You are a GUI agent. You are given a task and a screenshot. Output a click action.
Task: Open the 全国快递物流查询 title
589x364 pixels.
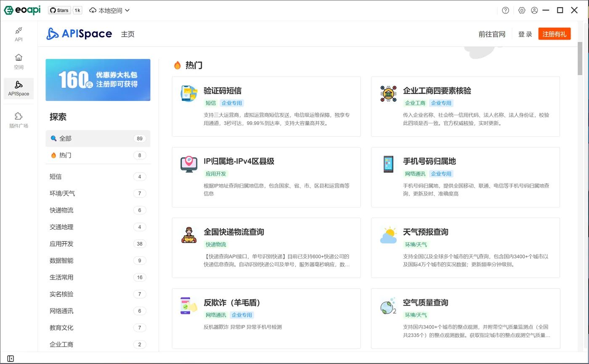[234, 232]
